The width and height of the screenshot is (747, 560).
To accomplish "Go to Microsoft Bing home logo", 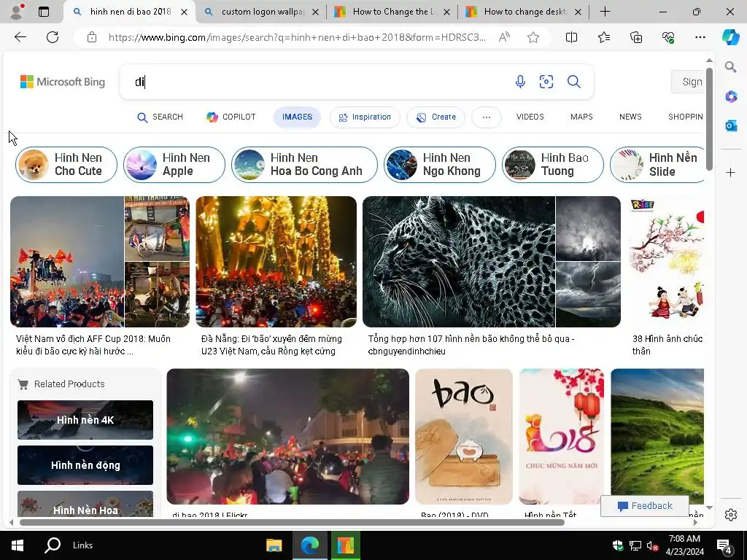I will pyautogui.click(x=63, y=82).
